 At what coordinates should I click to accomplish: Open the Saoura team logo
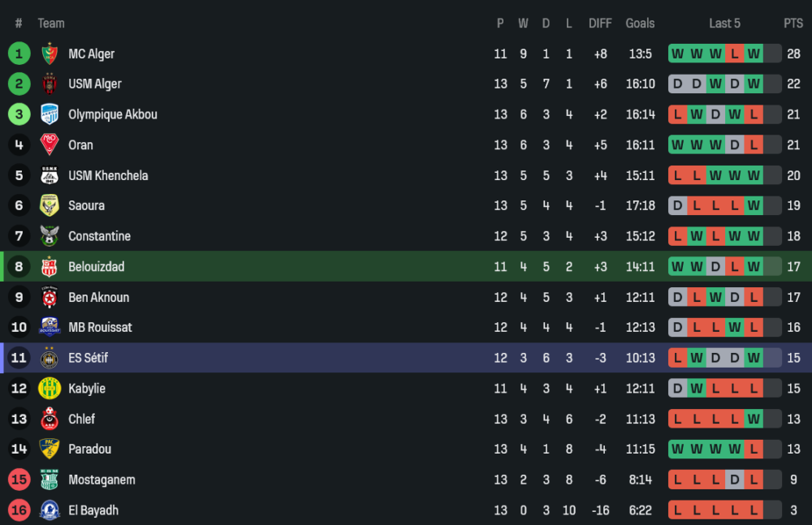[x=50, y=205]
